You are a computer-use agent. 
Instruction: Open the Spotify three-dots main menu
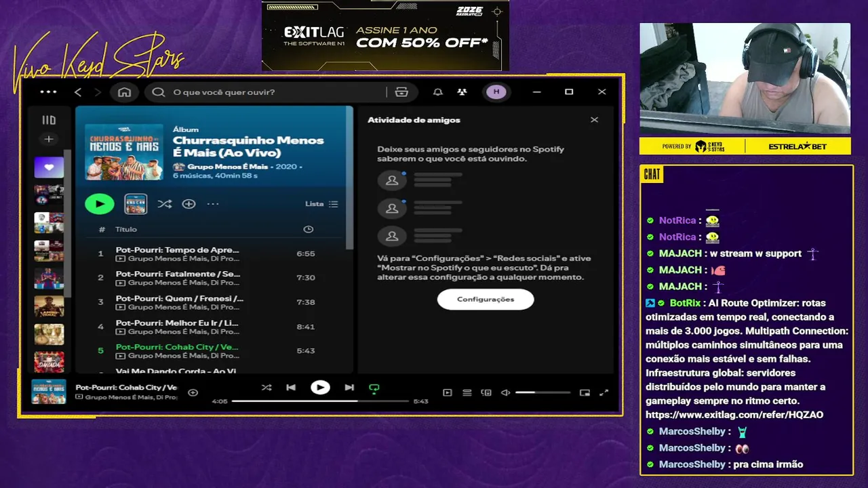[48, 92]
